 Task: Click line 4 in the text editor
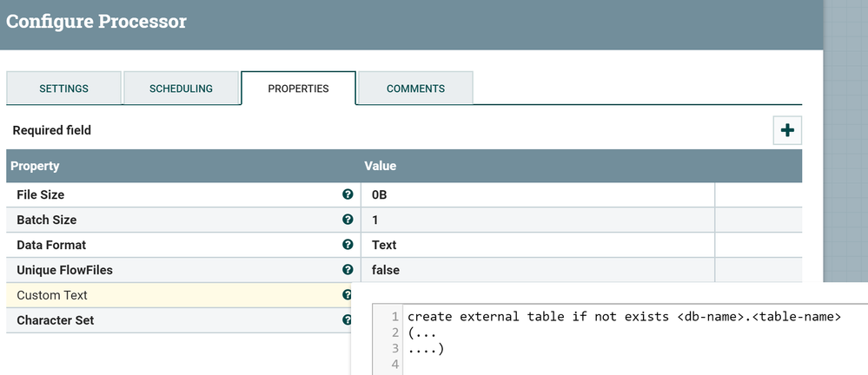click(608, 365)
